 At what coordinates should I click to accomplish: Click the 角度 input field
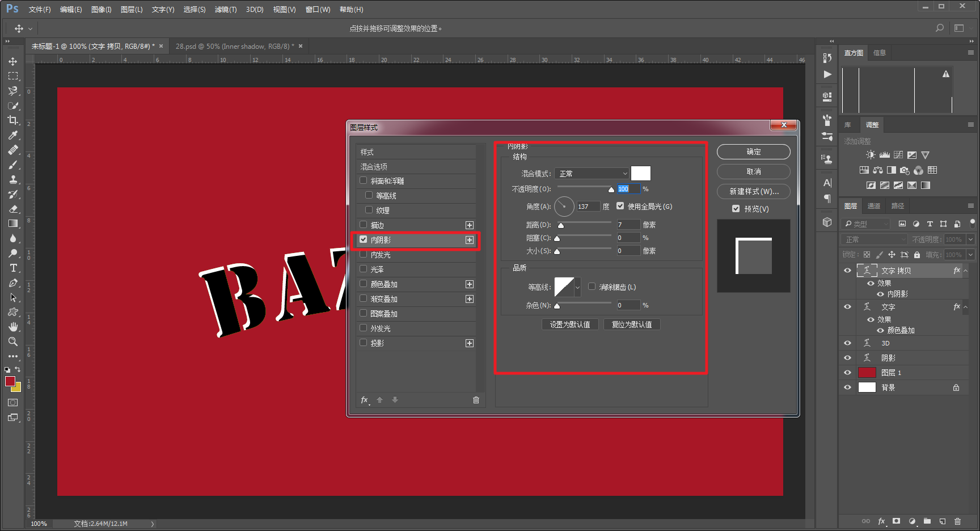pos(588,206)
